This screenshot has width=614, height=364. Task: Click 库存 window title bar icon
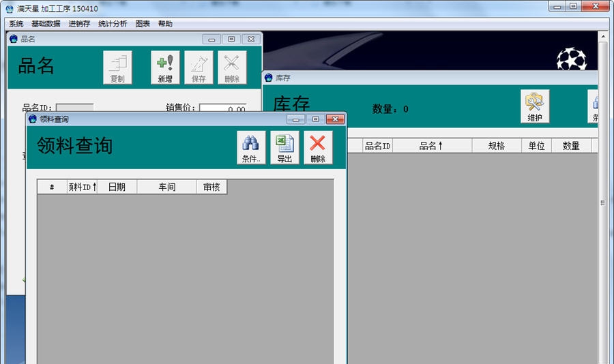[269, 78]
